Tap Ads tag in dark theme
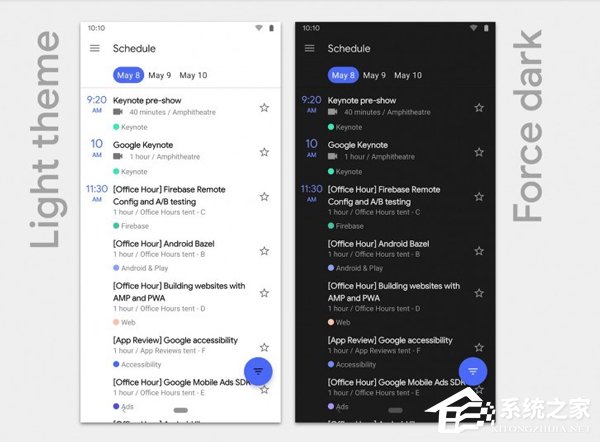 [338, 406]
